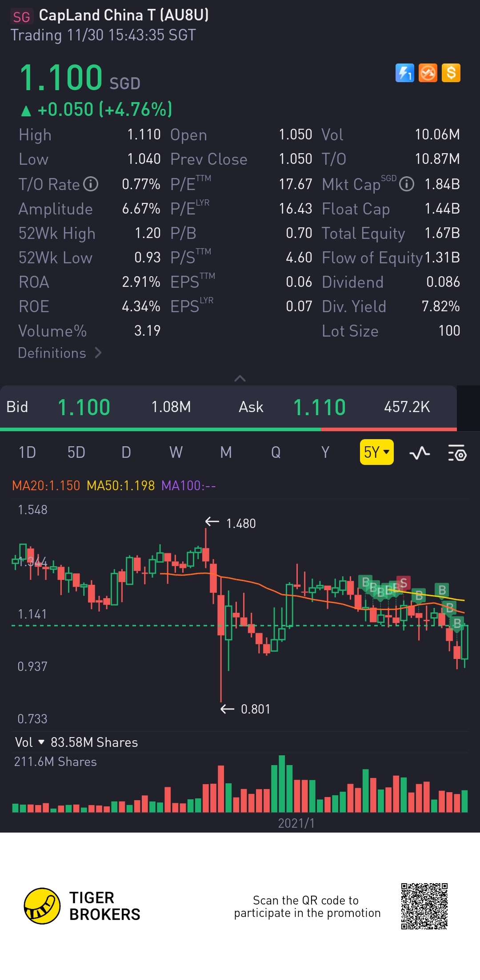Tap the Div. Yield 7.82% value
Viewport: 480px width, 980px height.
tap(440, 306)
